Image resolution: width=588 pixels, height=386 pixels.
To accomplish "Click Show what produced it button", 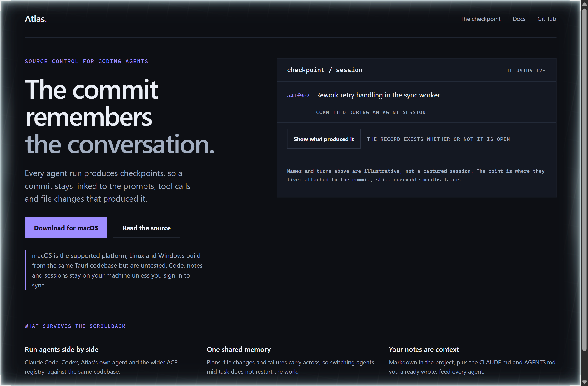I will pos(323,139).
